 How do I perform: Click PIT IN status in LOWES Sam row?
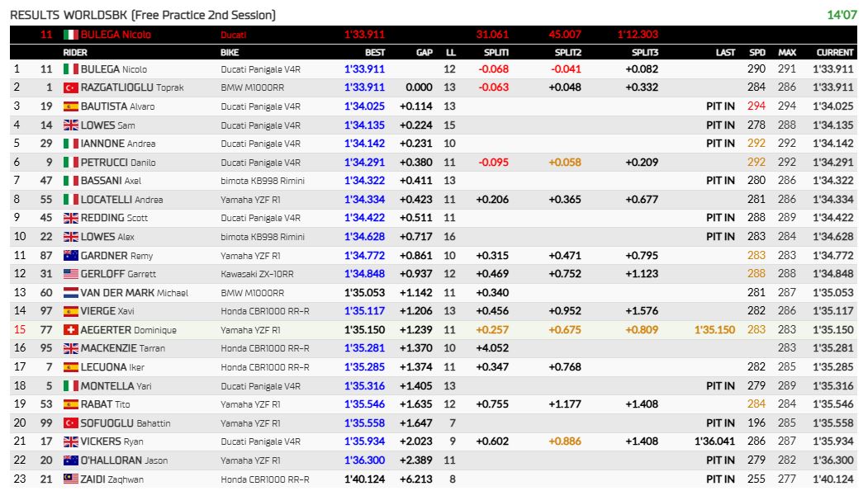click(x=720, y=125)
